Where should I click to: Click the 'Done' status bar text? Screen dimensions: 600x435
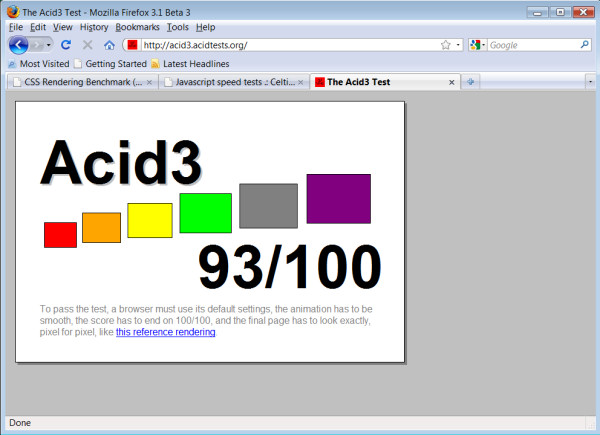click(20, 423)
